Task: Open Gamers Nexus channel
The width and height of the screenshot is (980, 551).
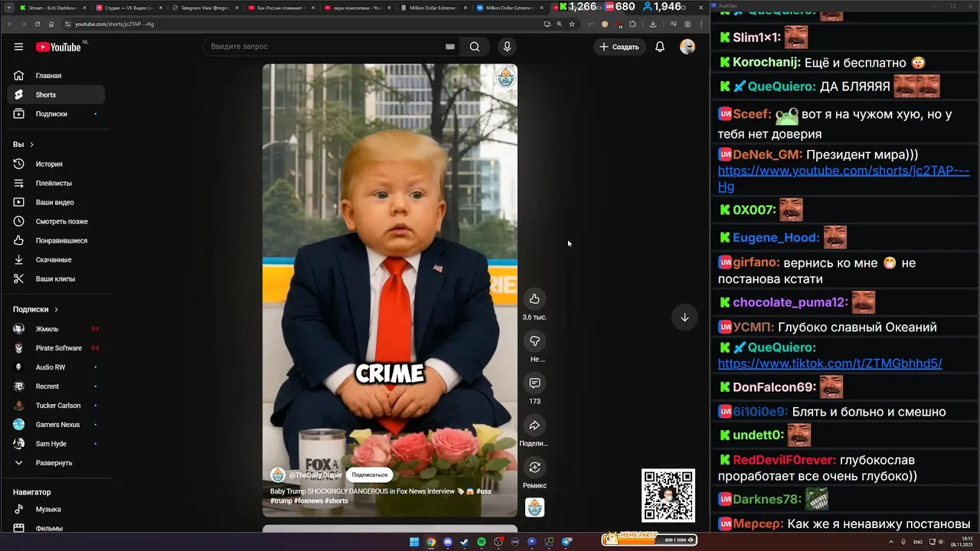Action: (55, 425)
